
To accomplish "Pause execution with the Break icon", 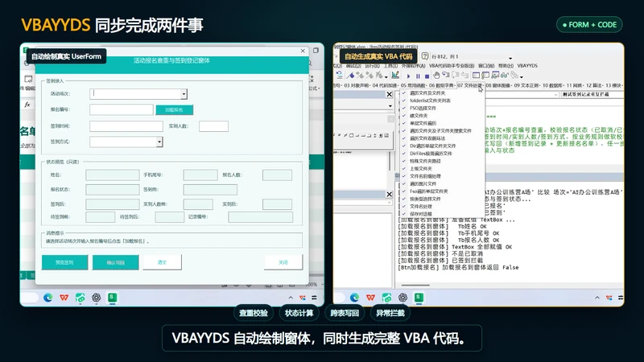I will (418, 76).
